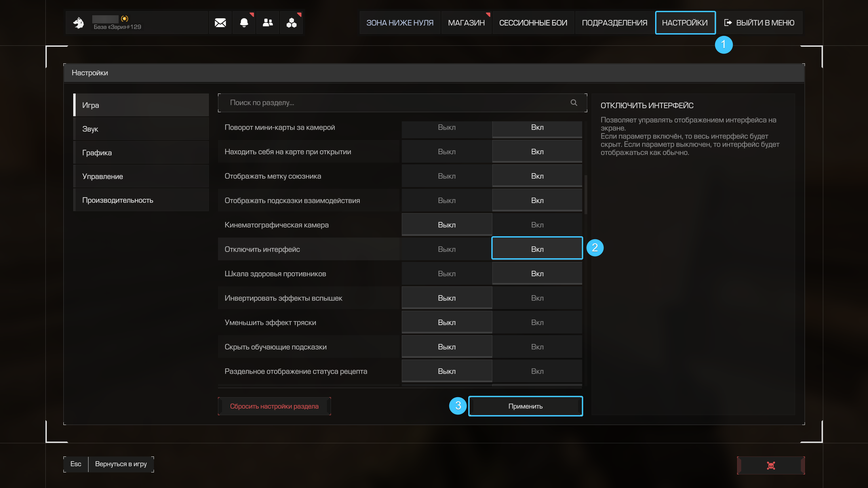Click the search magnifier icon
Screen dimensions: 868x488
point(574,103)
